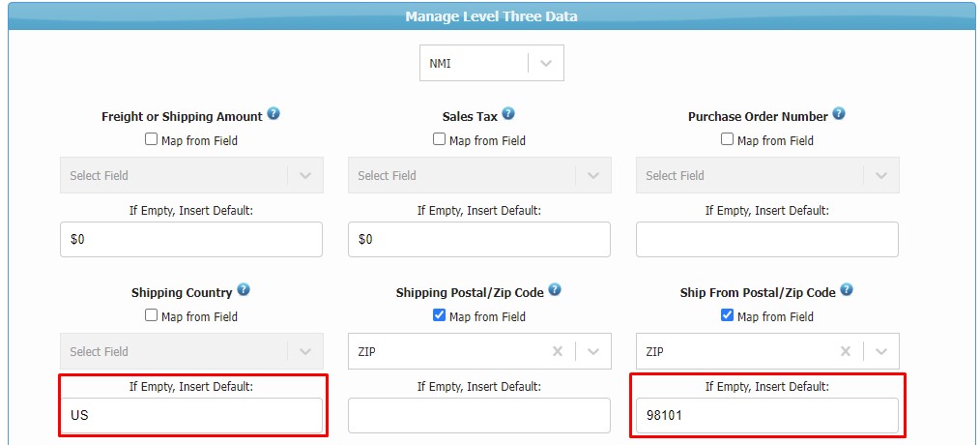980x445 pixels.
Task: Uncheck Map from Field for Ship From Postal/Zip Code
Action: [727, 315]
